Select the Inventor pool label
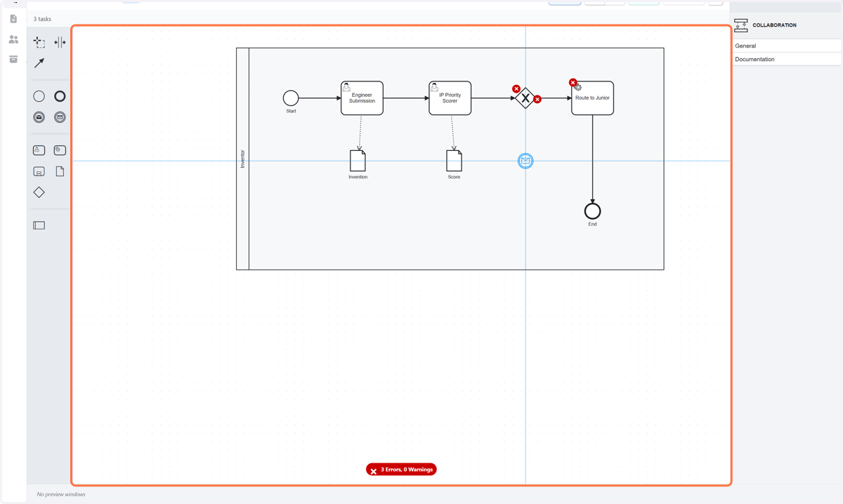Screen dimensions: 843x504 [x=243, y=159]
